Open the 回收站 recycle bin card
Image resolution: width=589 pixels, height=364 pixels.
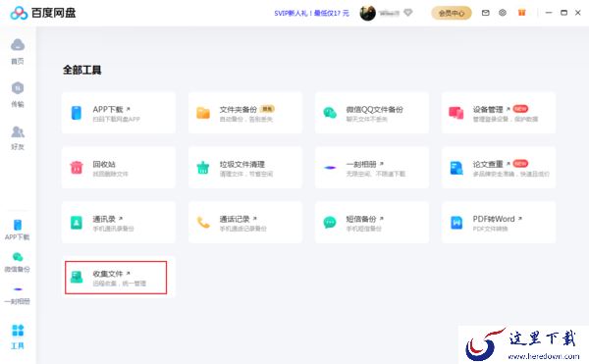[x=119, y=168]
